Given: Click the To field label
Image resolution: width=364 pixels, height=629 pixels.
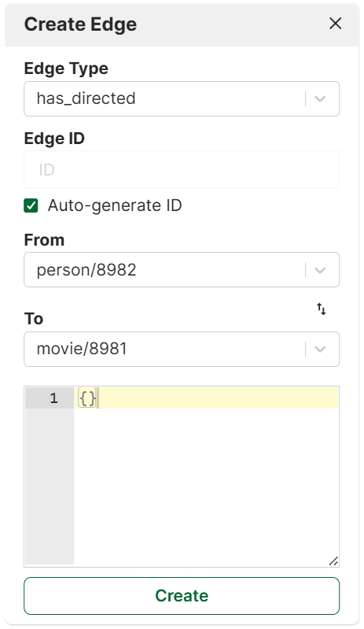Looking at the screenshot, I should pos(34,319).
